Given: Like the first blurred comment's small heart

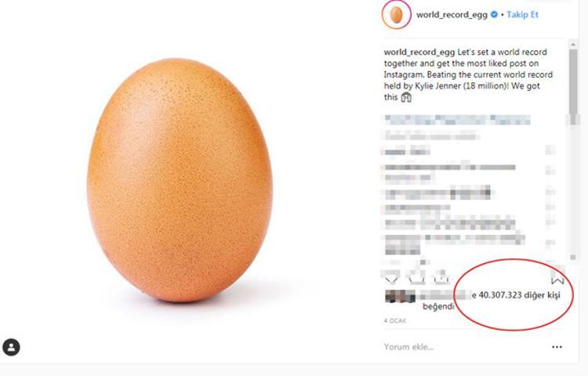Looking at the screenshot, I should [x=550, y=150].
